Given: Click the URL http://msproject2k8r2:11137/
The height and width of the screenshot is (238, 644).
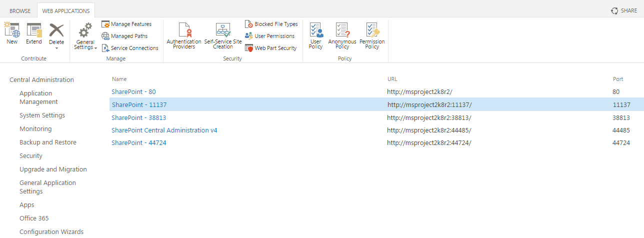Looking at the screenshot, I should [x=429, y=104].
